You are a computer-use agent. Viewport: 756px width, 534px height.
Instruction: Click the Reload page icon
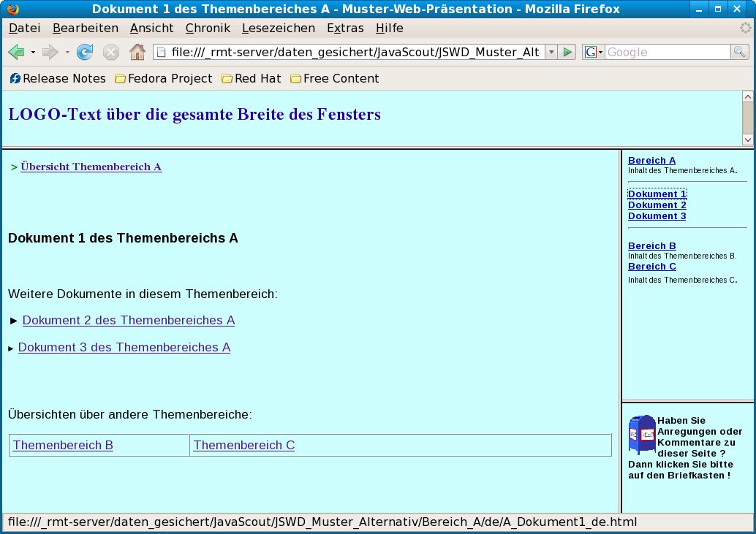point(85,53)
